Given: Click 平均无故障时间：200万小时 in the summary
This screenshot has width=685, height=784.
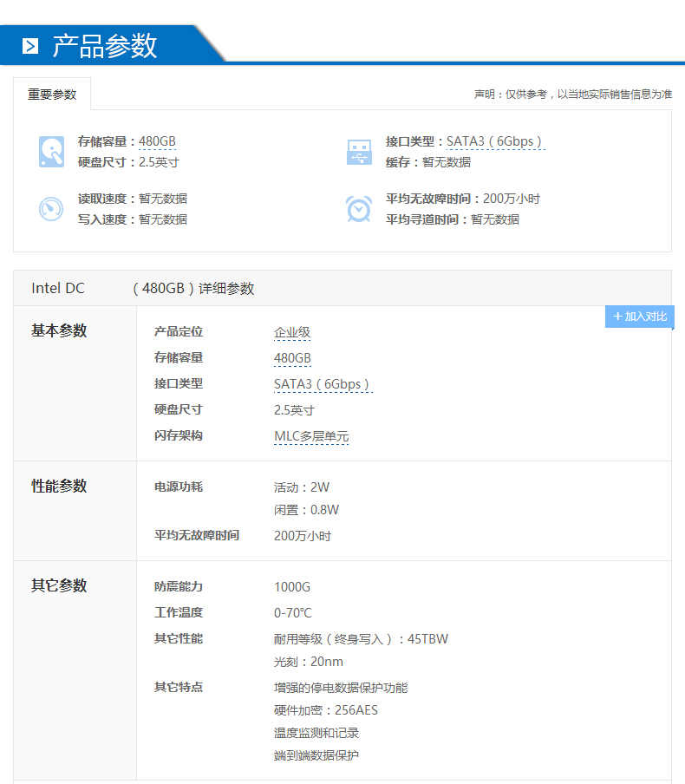Looking at the screenshot, I should point(463,199).
